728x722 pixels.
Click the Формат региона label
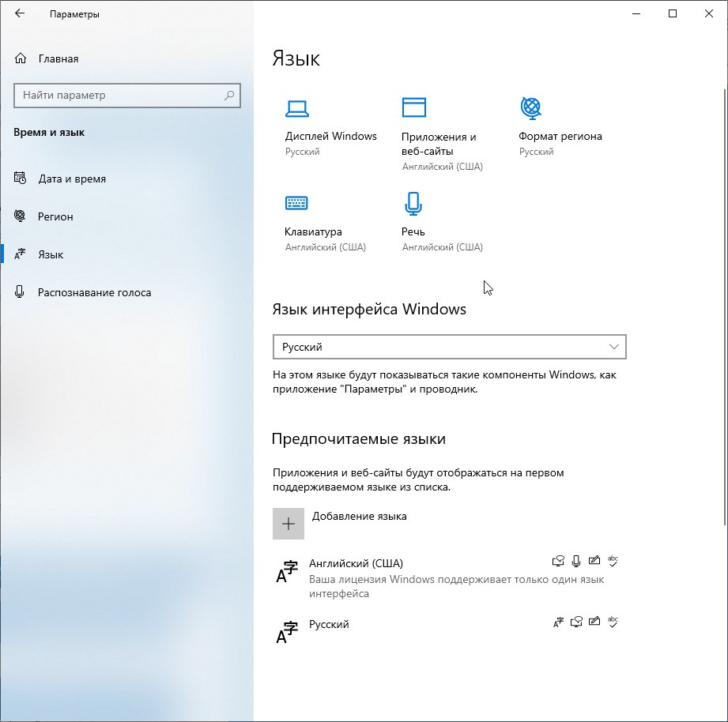[560, 137]
